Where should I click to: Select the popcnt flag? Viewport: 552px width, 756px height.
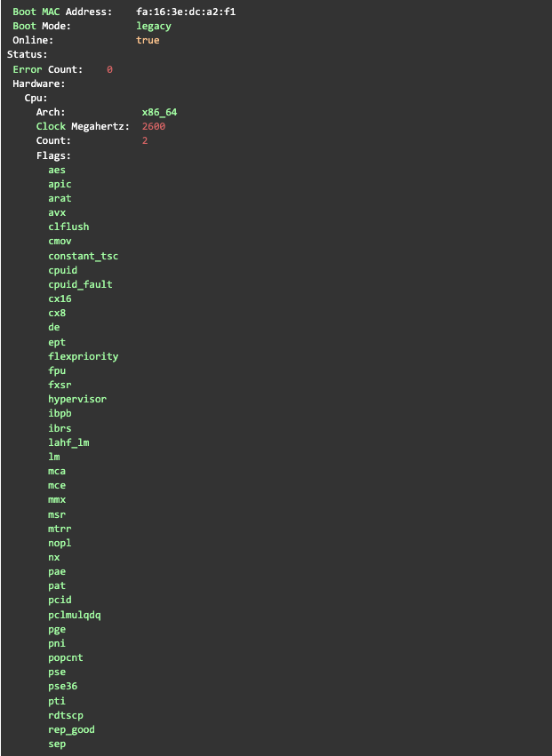[x=66, y=658]
